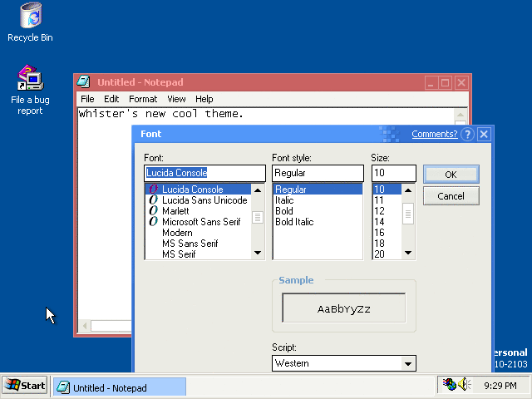Choose Italic font style
Screen dimensions: 532x399
click(318, 200)
